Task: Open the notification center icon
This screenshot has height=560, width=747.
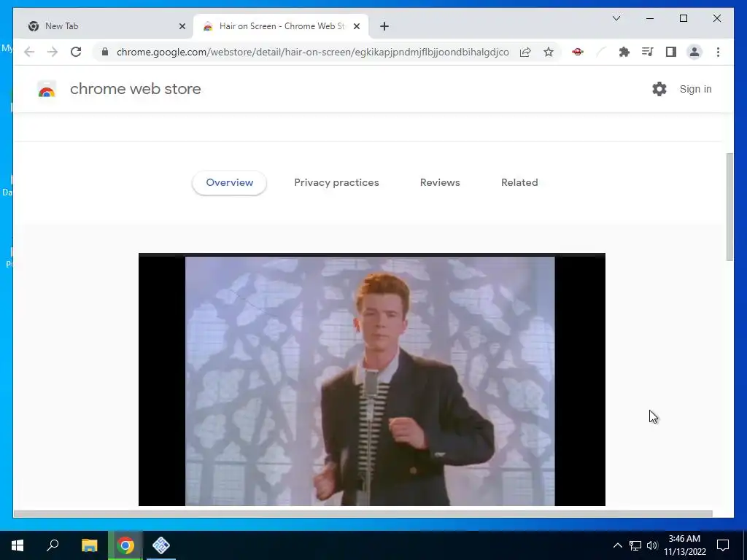Action: (x=723, y=545)
